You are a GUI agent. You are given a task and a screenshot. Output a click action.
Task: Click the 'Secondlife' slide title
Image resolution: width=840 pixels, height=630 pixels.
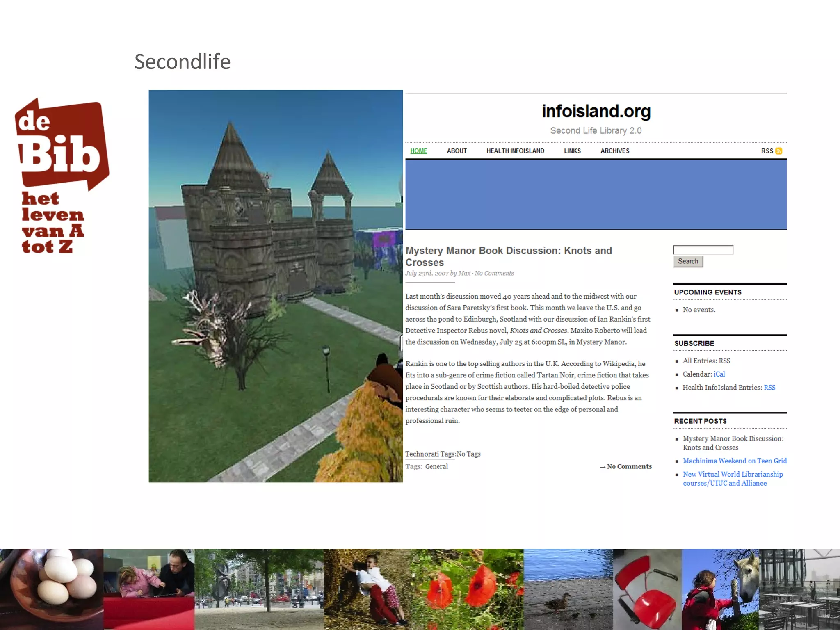tap(183, 62)
